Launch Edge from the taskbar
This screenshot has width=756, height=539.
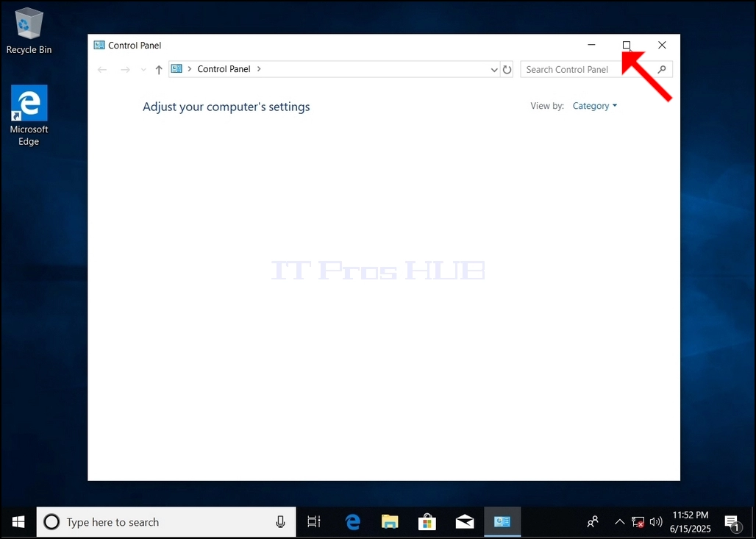click(353, 521)
